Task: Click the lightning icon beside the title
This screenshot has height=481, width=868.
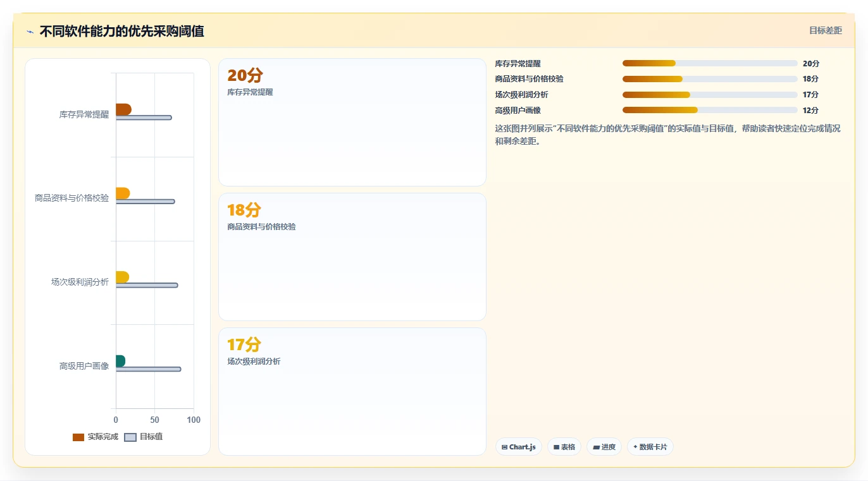Action: coord(30,32)
